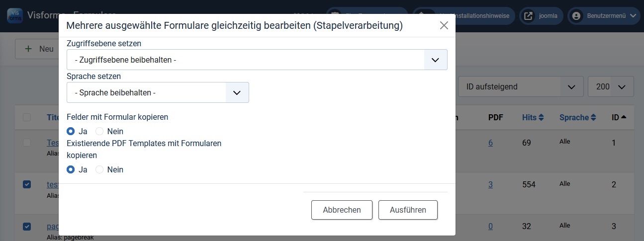Click the Zugriffsebene dropdown chevron arrow

click(435, 60)
